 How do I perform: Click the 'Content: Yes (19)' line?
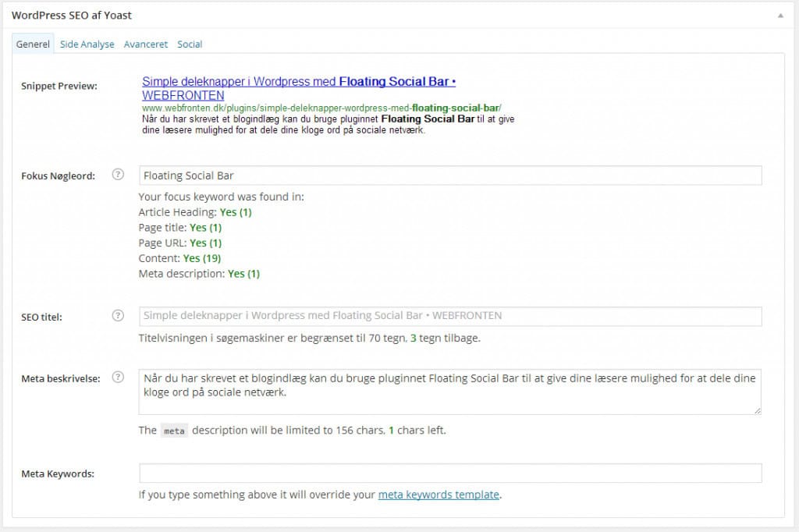(180, 258)
